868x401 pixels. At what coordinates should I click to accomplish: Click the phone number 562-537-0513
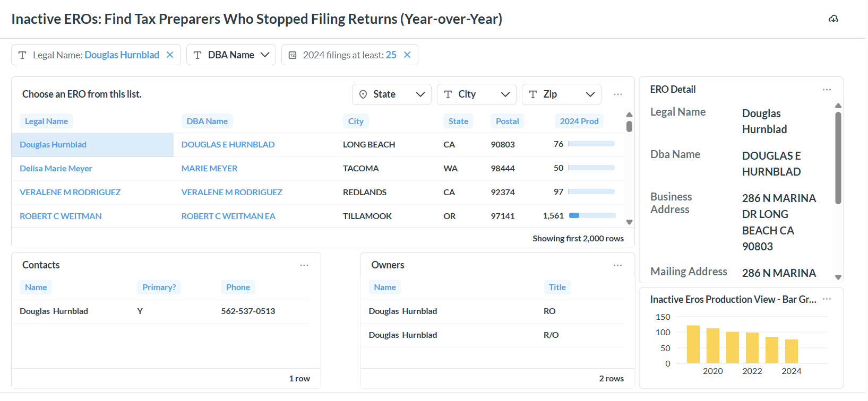[x=248, y=311]
